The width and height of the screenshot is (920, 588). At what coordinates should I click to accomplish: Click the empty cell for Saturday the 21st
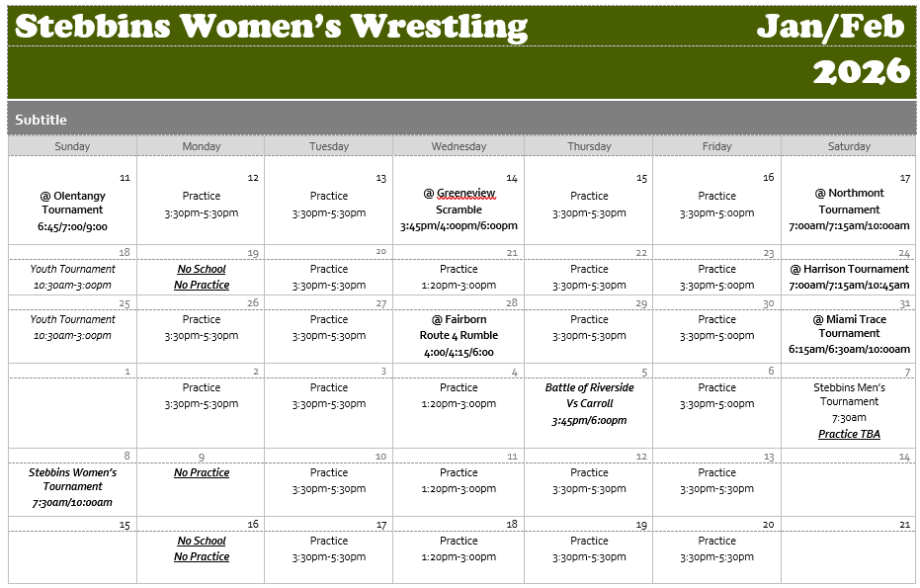click(849, 558)
